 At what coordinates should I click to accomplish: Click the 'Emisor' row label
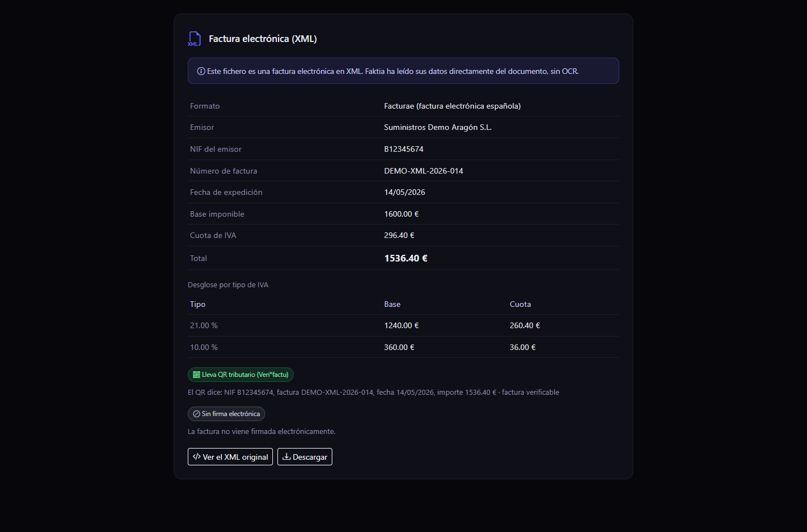[202, 127]
